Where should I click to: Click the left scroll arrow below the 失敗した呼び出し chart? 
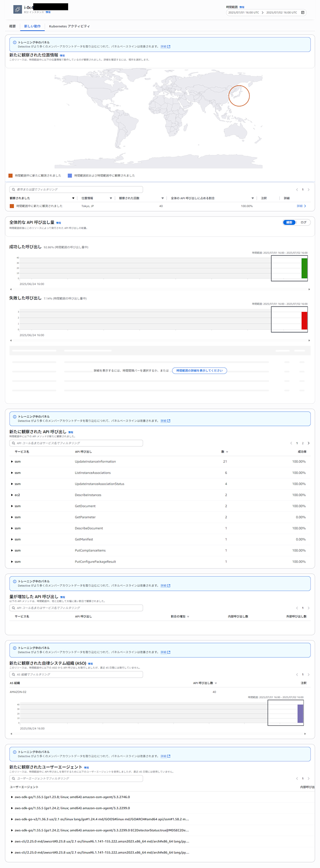coord(11,340)
